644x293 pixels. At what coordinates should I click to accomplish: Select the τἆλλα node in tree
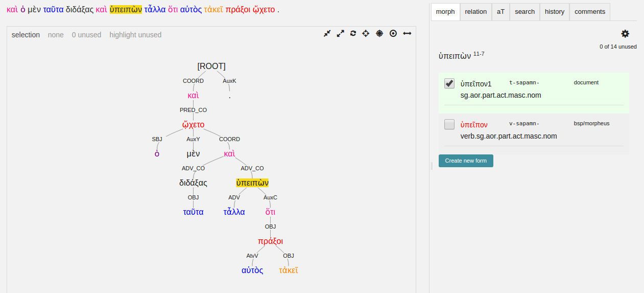click(234, 212)
